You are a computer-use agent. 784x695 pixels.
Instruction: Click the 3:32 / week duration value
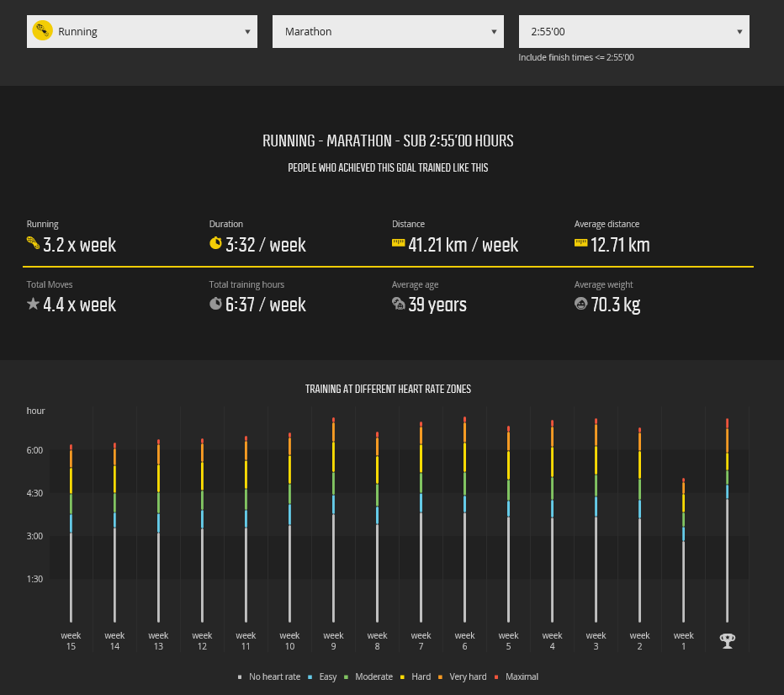tap(266, 245)
